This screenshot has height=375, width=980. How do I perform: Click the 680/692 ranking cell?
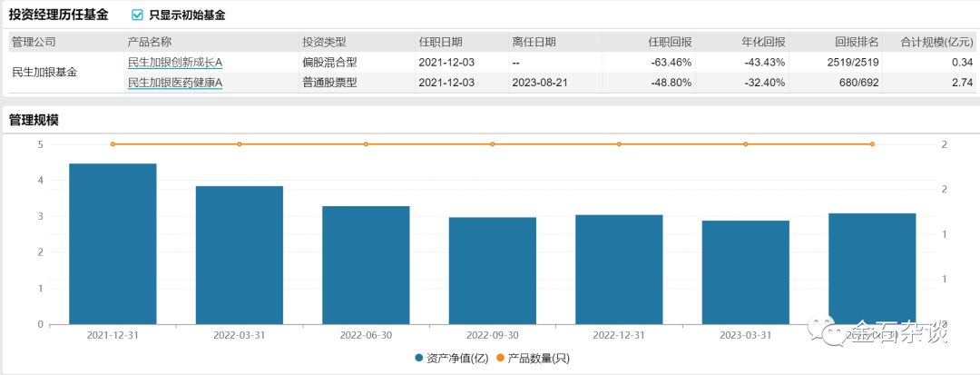coord(859,83)
